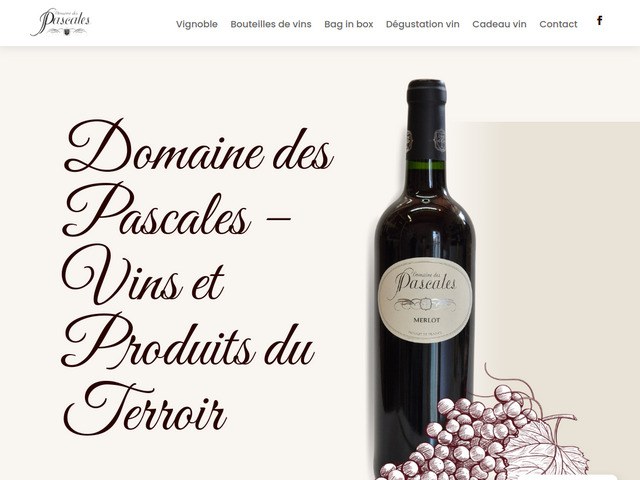The width and height of the screenshot is (640, 480).
Task: Click the oval Pascales bottle label
Action: click(425, 300)
